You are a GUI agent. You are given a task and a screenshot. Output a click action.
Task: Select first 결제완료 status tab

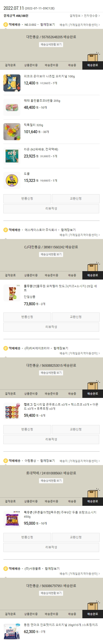10,65
